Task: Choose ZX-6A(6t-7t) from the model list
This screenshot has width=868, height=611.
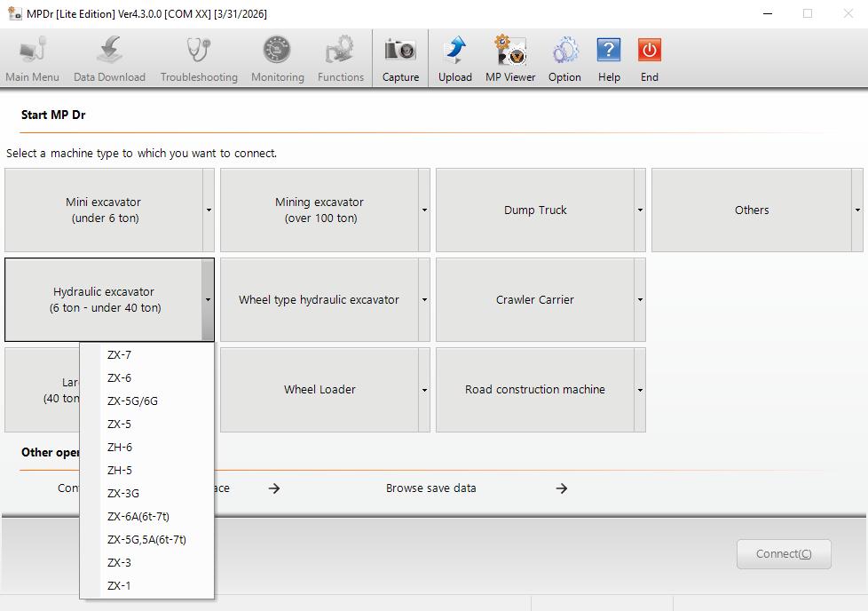Action: [146, 516]
